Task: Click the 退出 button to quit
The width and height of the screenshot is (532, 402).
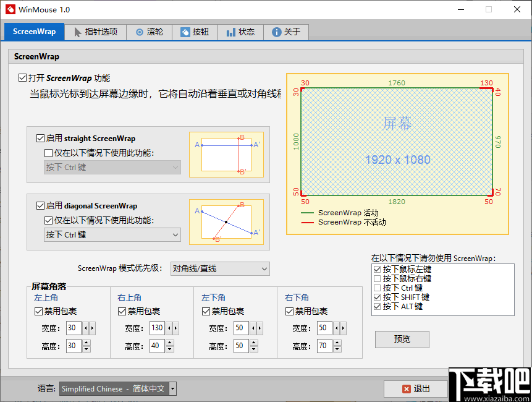Action: [x=416, y=388]
